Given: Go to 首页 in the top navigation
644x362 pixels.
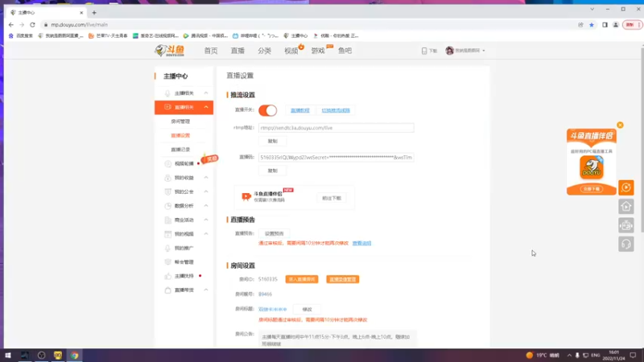Looking at the screenshot, I should pyautogui.click(x=211, y=51).
